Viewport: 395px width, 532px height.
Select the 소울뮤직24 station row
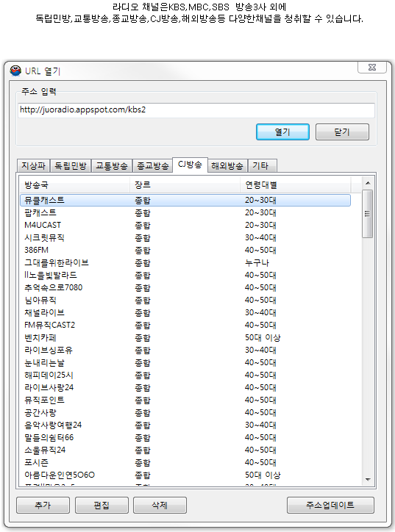185,450
